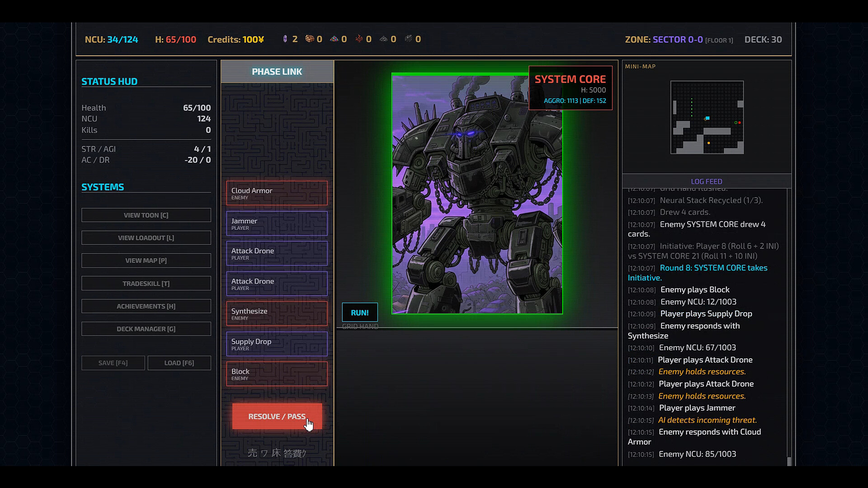This screenshot has width=868, height=488.
Task: View ACHIEVEMENTS
Action: (146, 306)
